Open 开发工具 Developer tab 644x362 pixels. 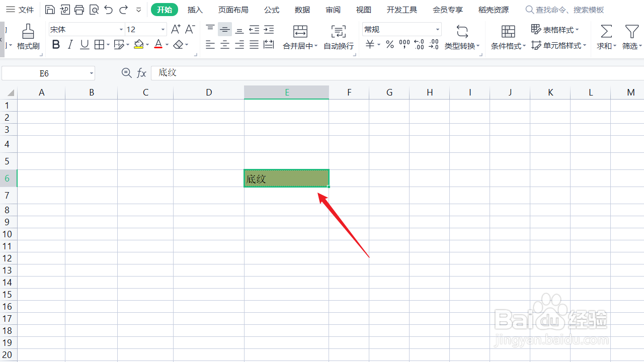[x=402, y=10]
